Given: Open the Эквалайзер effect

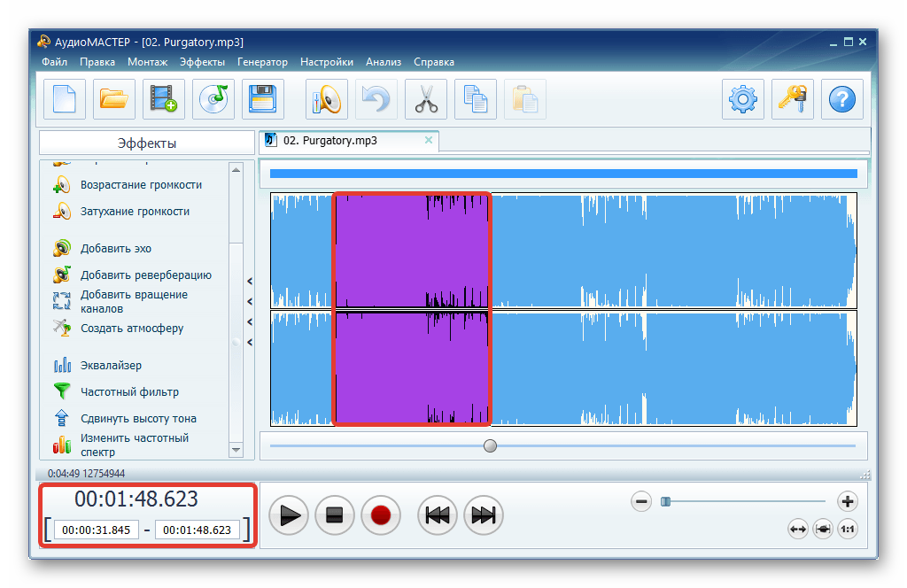Looking at the screenshot, I should tap(111, 366).
